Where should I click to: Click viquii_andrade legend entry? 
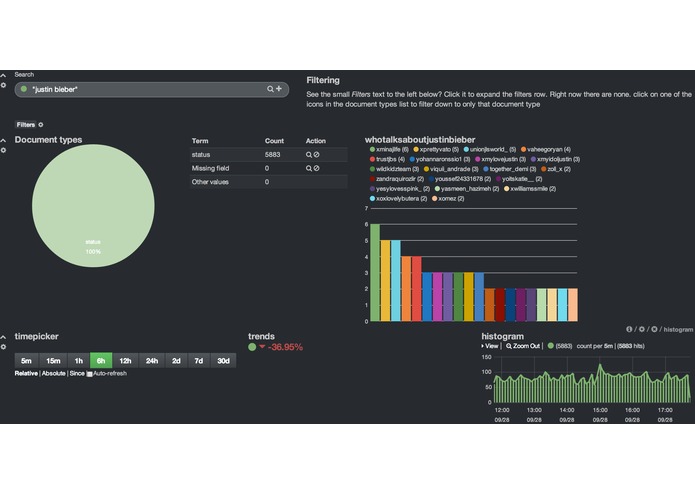click(451, 169)
